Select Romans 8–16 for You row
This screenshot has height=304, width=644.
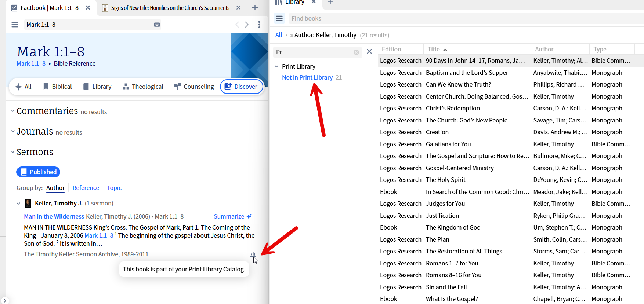pos(511,275)
